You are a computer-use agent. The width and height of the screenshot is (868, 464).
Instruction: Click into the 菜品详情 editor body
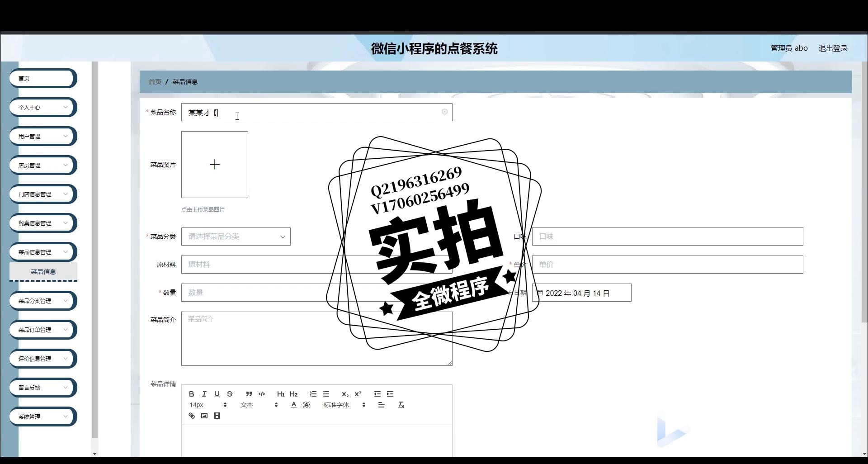point(317,441)
